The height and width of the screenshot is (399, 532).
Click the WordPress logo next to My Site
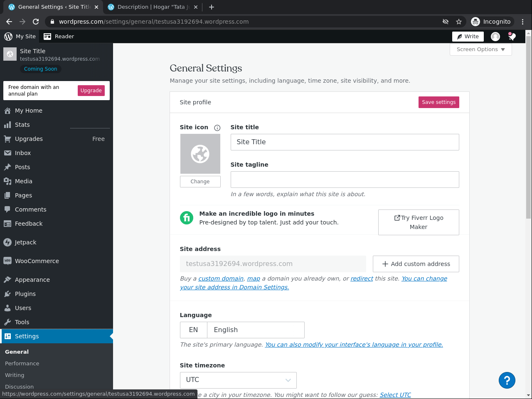point(8,37)
